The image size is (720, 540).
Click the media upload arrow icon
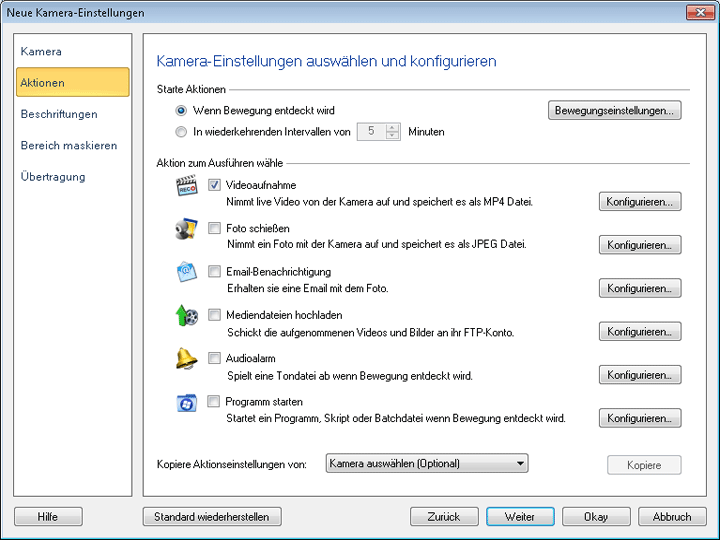pos(185,317)
